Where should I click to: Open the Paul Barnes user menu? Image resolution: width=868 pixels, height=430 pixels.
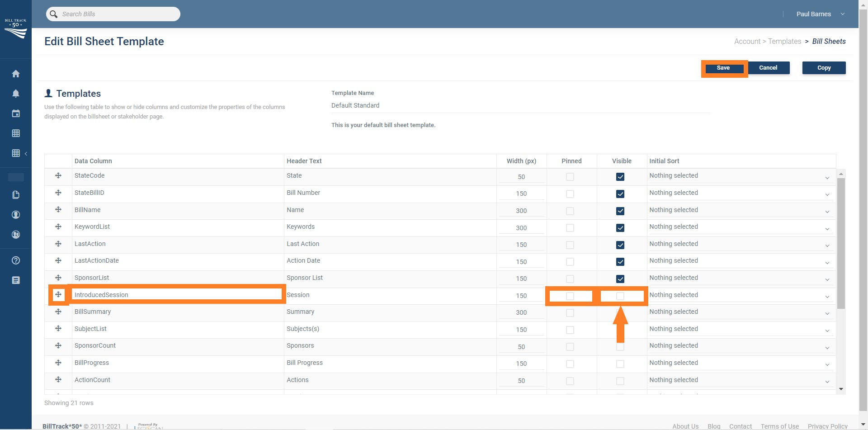[820, 14]
